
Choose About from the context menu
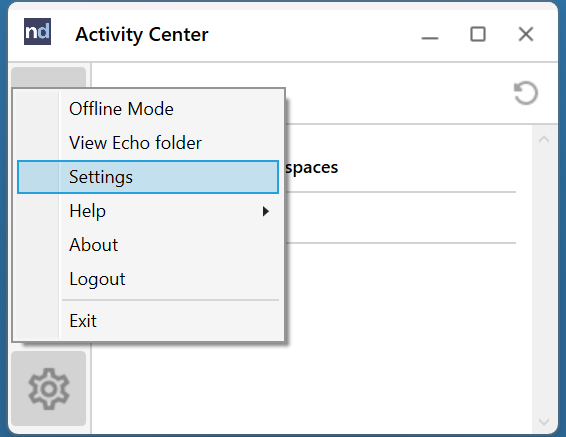148,245
